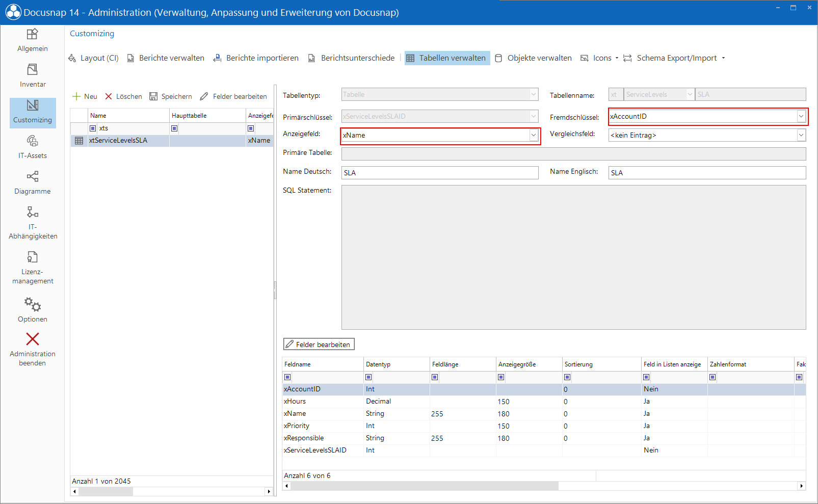The image size is (818, 504).
Task: Click the Name Englisch input field
Action: [707, 173]
